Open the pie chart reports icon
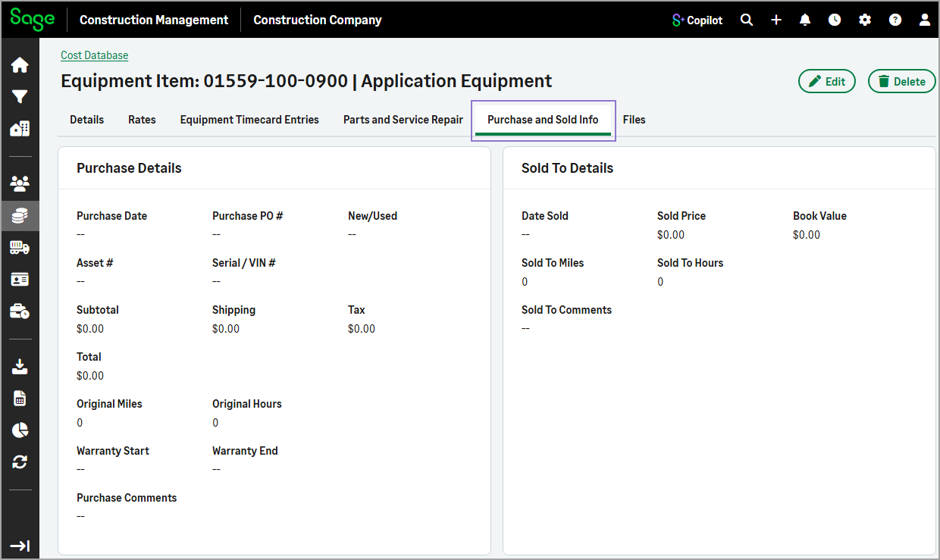Viewport: 940px width, 560px height. (20, 430)
